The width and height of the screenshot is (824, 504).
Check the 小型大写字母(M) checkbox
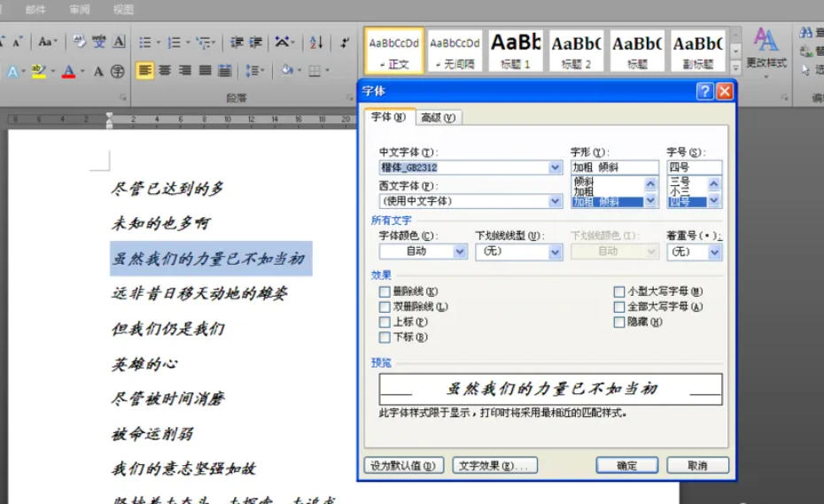coord(619,291)
